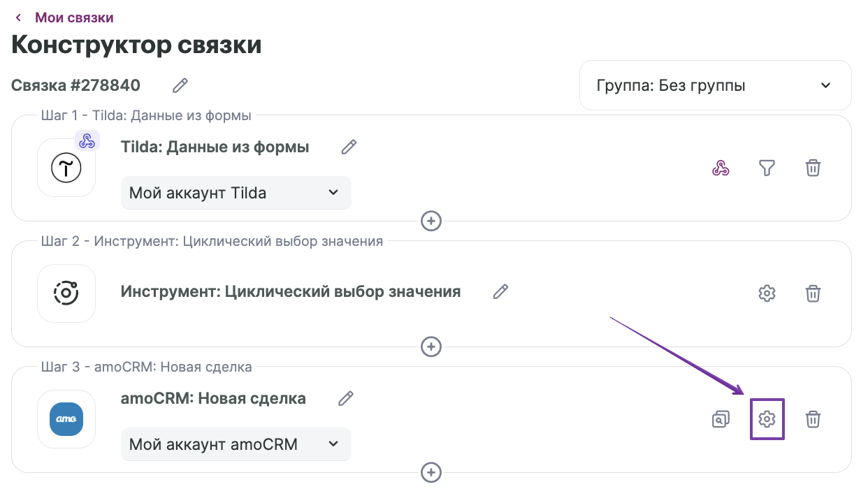Open Мой аккаунт Tilda dropdown
The height and width of the screenshot is (496, 868).
[x=236, y=193]
